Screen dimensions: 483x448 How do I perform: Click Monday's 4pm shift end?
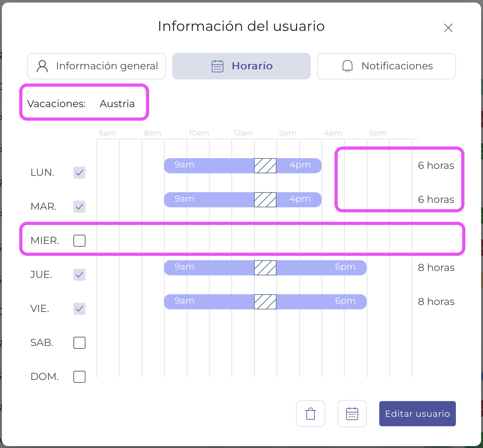300,165
